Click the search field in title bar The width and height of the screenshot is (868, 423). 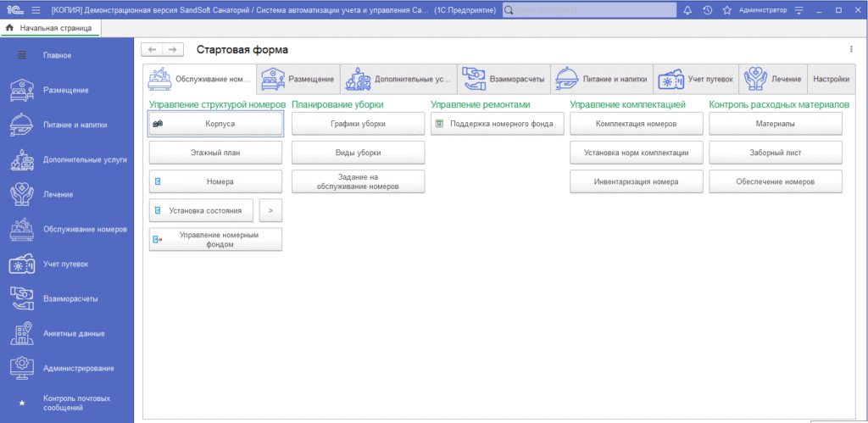[x=589, y=10]
